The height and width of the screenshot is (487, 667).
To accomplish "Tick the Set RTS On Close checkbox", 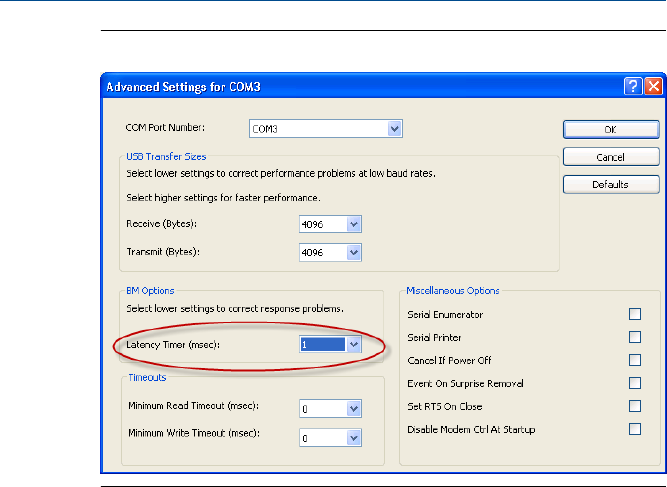I will [634, 406].
